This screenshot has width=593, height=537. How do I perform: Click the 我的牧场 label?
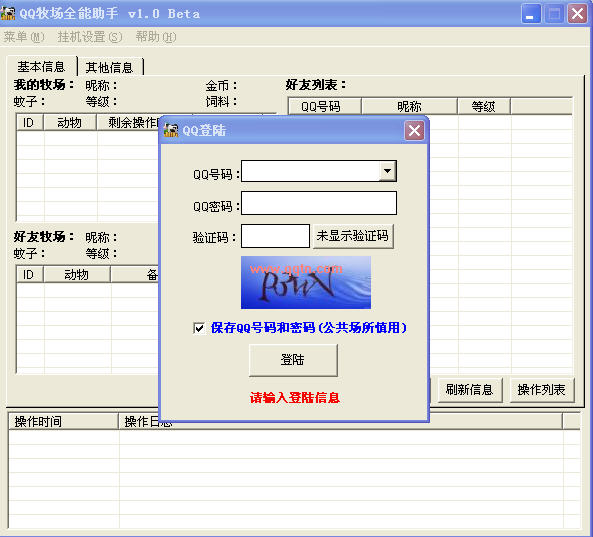pyautogui.click(x=44, y=85)
